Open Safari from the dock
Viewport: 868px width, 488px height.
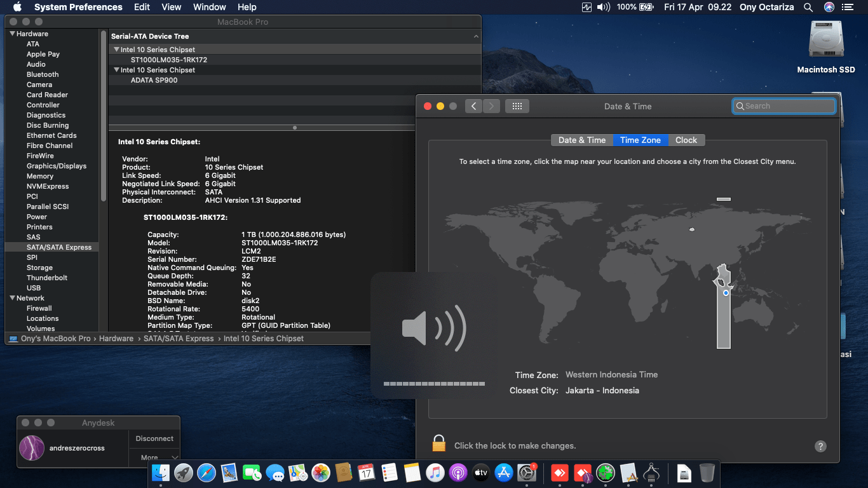(x=207, y=473)
